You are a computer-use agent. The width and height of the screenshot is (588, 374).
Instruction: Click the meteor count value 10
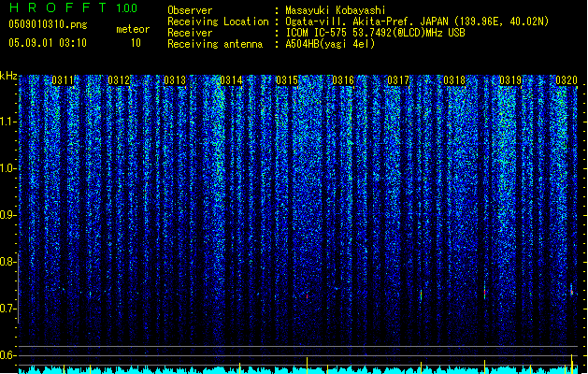click(136, 43)
